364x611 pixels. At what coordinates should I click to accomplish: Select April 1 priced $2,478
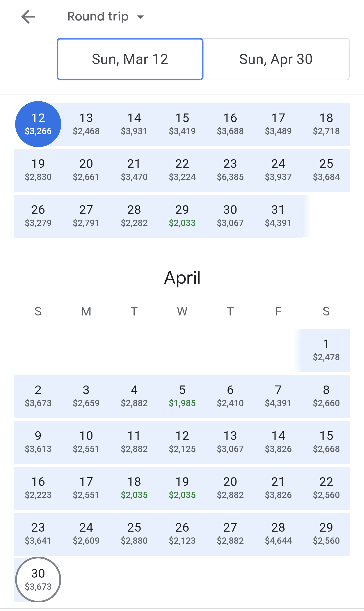326,350
